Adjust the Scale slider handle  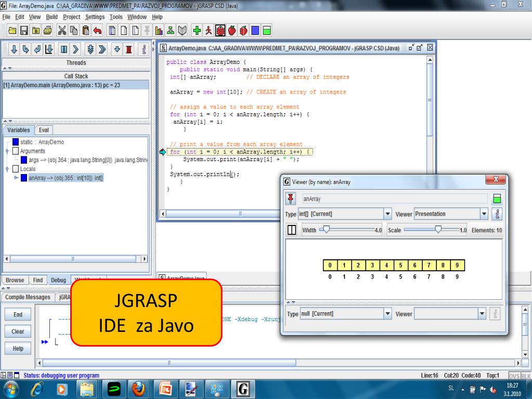tap(438, 229)
